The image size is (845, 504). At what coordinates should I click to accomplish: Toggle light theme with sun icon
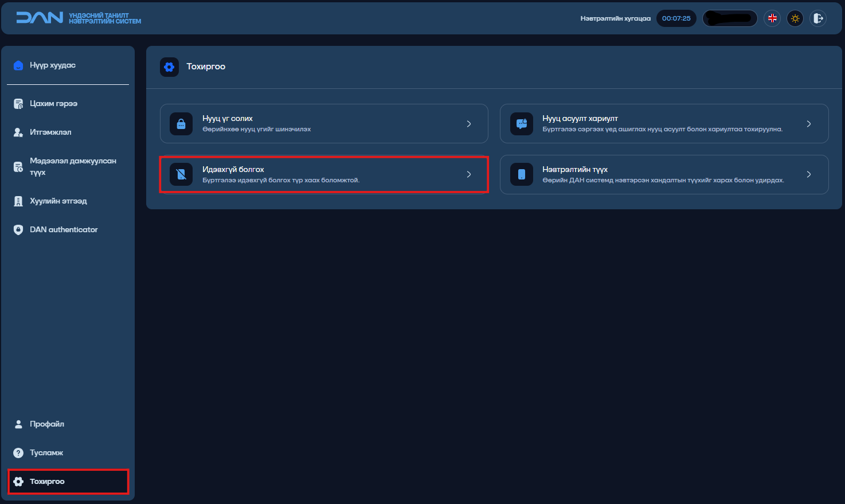(795, 18)
